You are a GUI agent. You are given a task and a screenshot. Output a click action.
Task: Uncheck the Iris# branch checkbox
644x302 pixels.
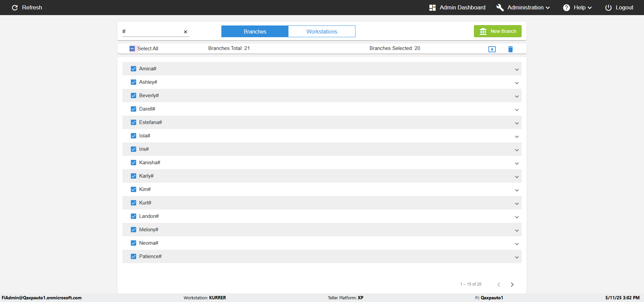pos(133,149)
